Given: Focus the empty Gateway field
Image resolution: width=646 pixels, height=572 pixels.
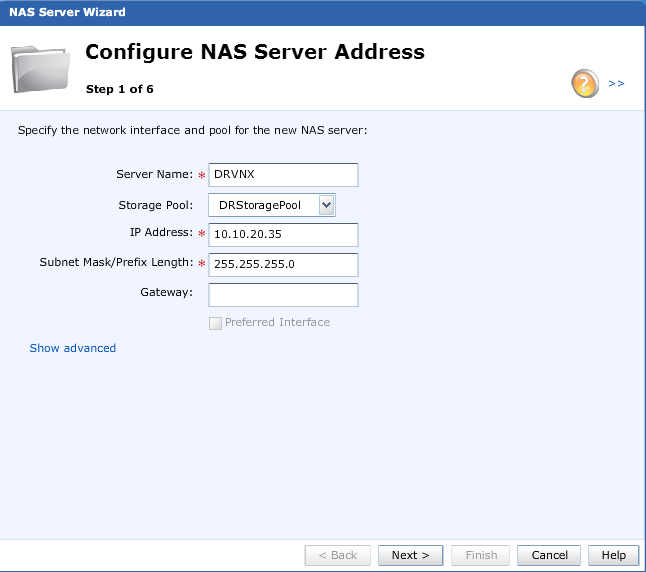Looking at the screenshot, I should coord(283,294).
